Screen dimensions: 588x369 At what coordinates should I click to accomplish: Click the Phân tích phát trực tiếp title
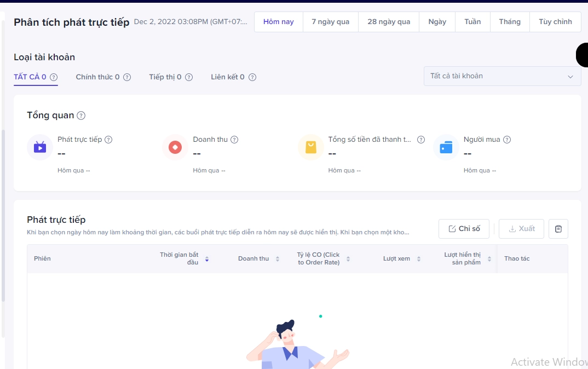click(x=72, y=22)
